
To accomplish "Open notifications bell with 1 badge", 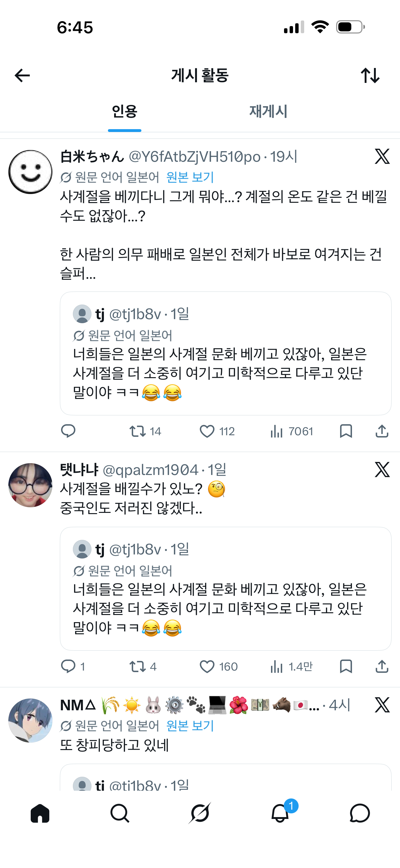I will tap(280, 813).
